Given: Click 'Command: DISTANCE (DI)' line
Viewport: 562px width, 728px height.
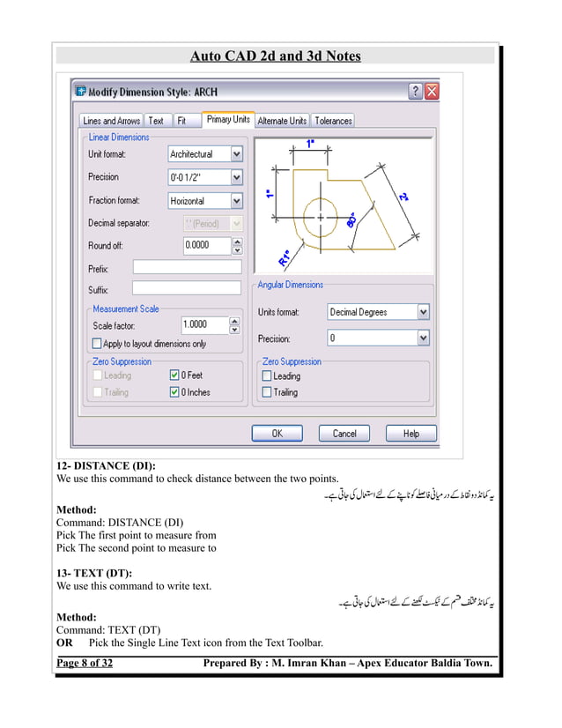Looking at the screenshot, I should click(x=120, y=523).
